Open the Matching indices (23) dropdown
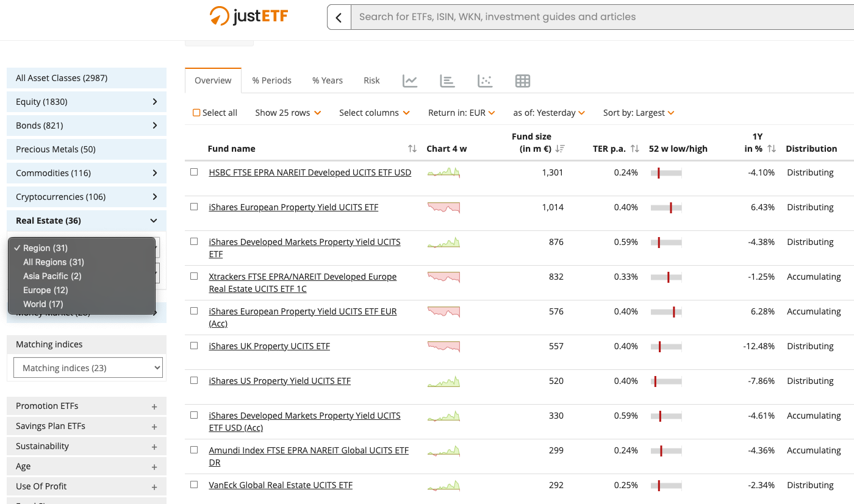The width and height of the screenshot is (854, 504). click(x=88, y=368)
